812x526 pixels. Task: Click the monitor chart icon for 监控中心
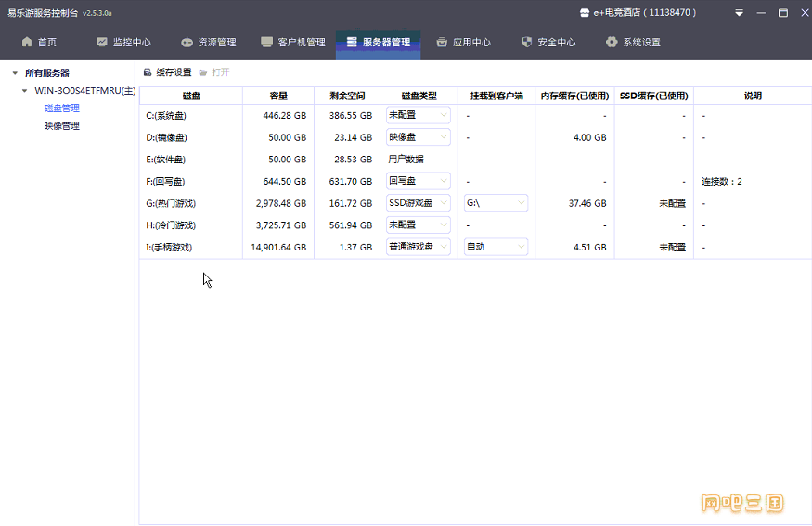click(x=102, y=42)
